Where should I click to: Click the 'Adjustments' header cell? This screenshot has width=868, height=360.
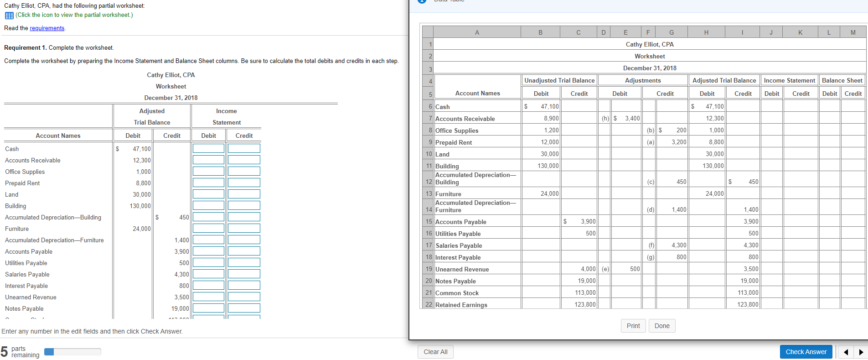[x=643, y=80]
